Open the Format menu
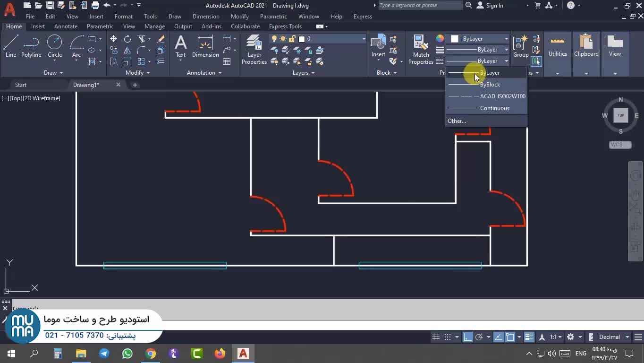Screen dimensions: 644x363 (x=124, y=17)
